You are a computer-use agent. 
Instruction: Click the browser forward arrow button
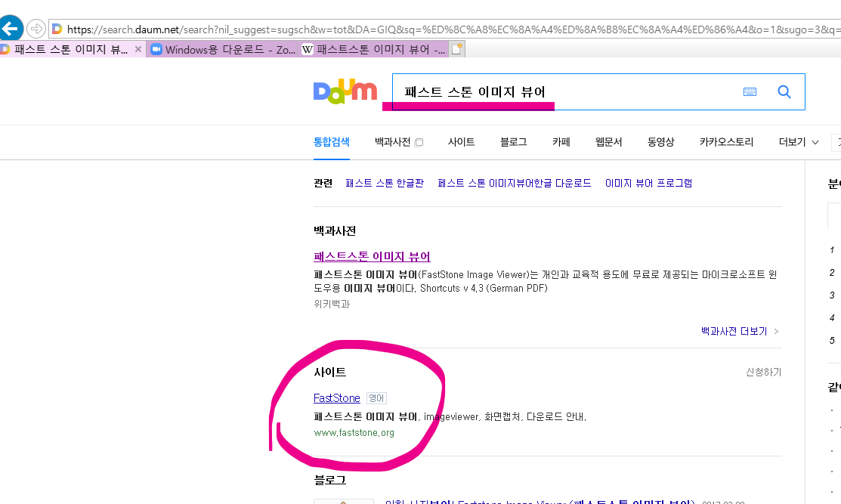36,29
